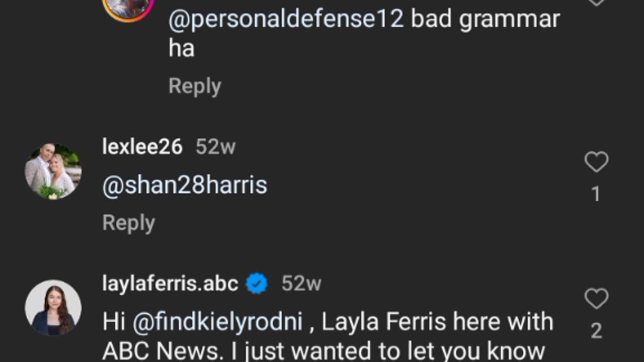
Task: Open the @shan28harris mention
Action: (185, 185)
